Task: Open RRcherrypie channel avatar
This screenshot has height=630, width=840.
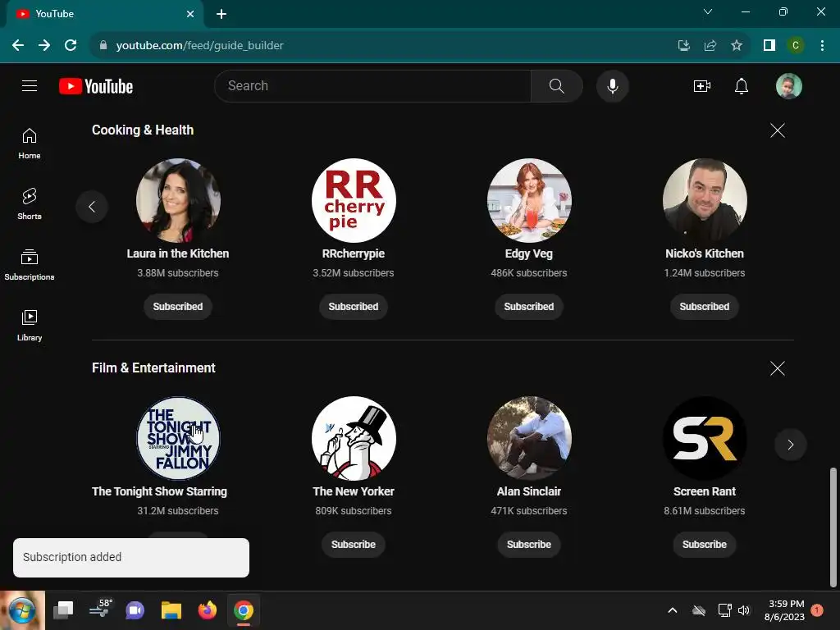Action: click(354, 200)
